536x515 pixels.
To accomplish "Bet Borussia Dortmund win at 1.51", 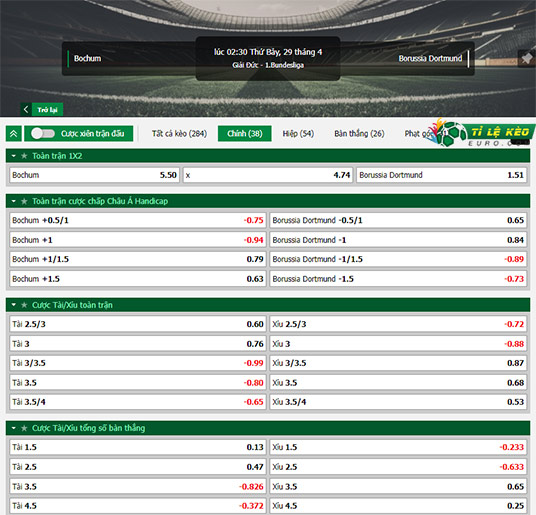I will click(x=441, y=175).
